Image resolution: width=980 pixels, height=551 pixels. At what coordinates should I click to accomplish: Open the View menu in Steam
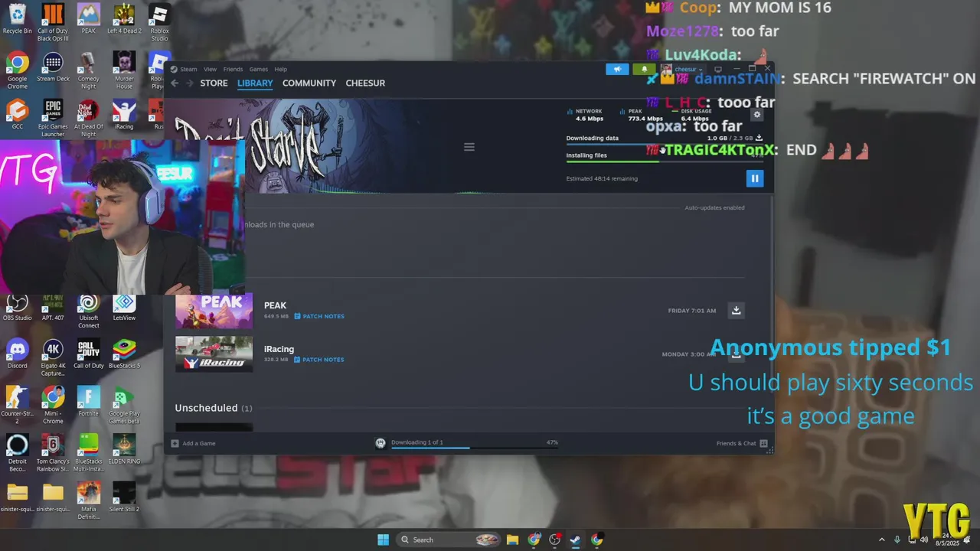(210, 69)
